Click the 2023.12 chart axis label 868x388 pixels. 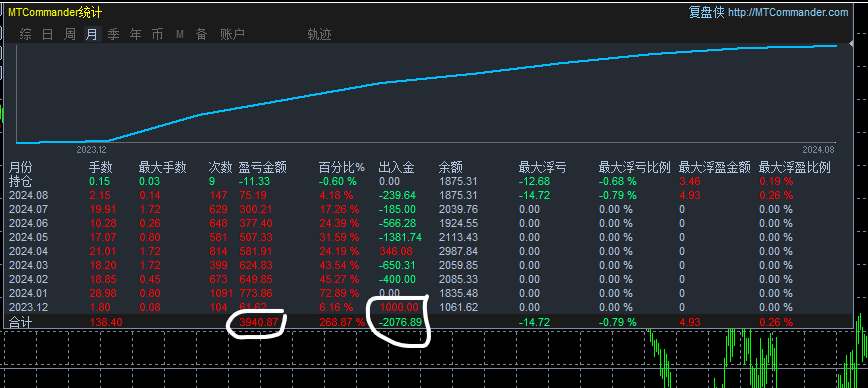(x=91, y=149)
